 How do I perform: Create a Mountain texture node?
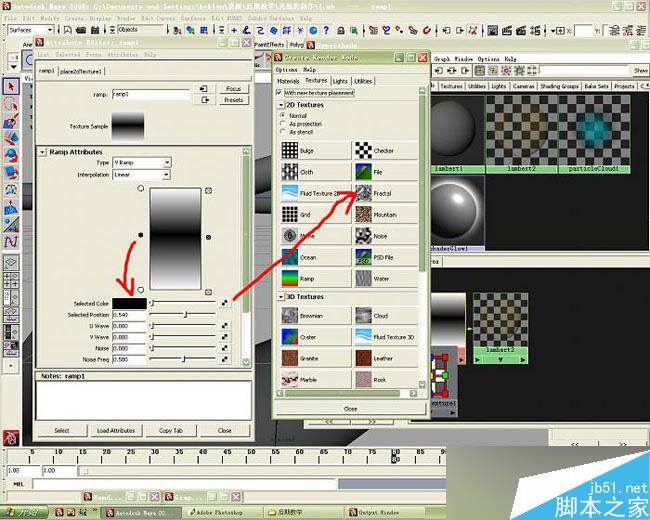pyautogui.click(x=386, y=215)
